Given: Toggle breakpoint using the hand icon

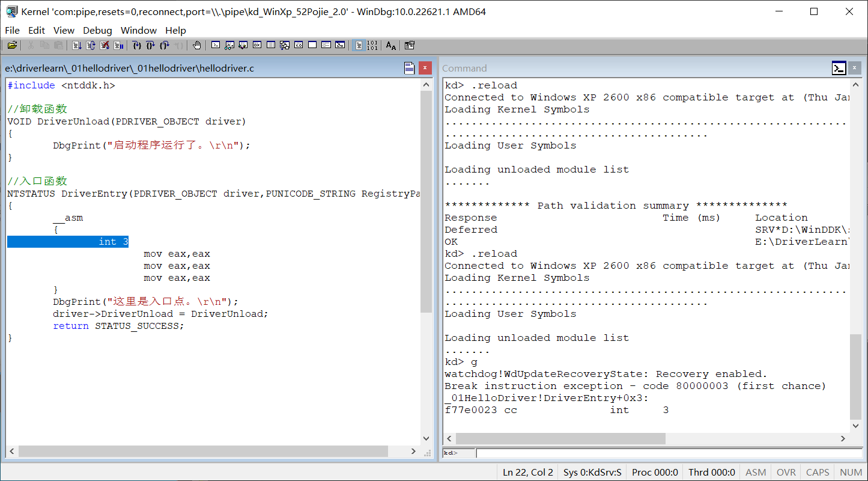Looking at the screenshot, I should [196, 45].
